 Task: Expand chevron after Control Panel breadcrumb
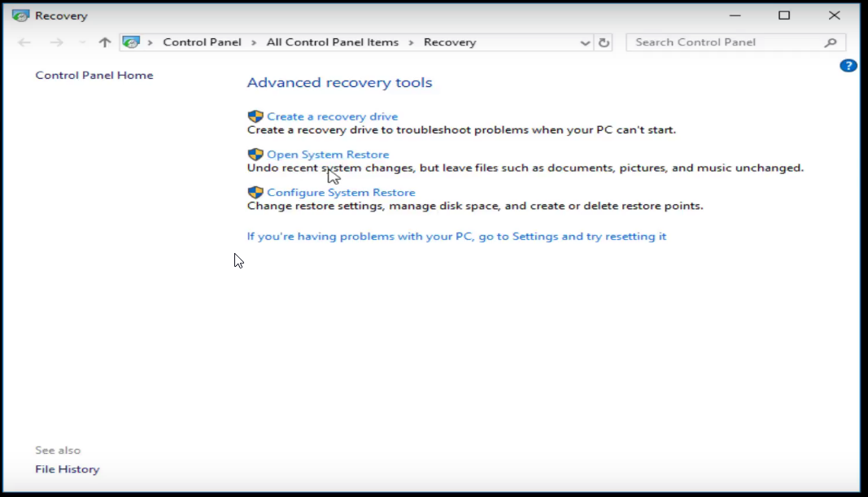[x=254, y=42]
